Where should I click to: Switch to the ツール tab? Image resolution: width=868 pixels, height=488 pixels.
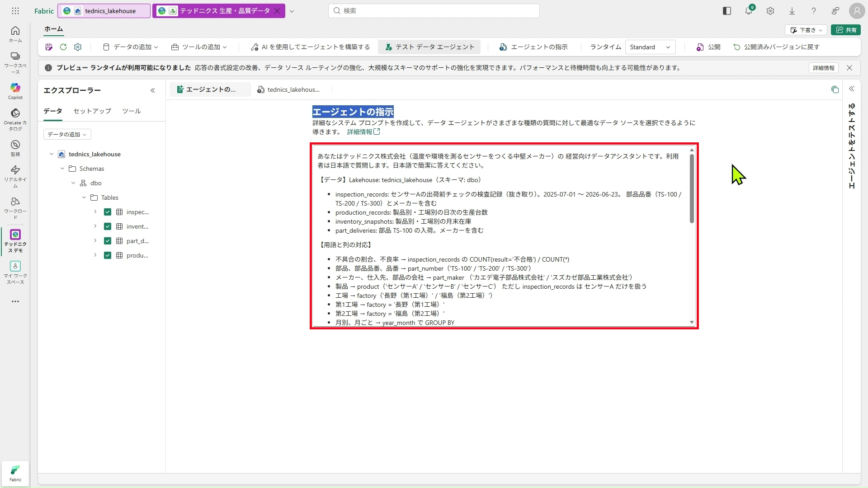tap(132, 111)
